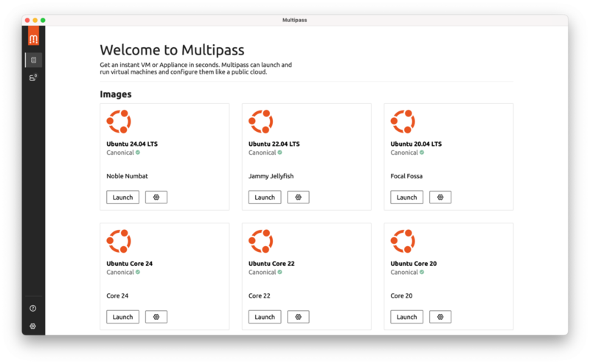Launch the Ubuntu Core 24 image
This screenshot has width=590, height=364.
[122, 317]
